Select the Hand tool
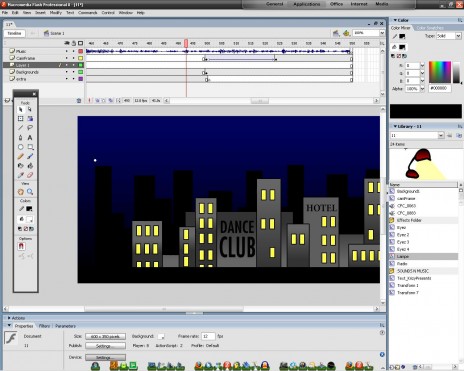This screenshot has height=371, width=464. tap(21, 192)
